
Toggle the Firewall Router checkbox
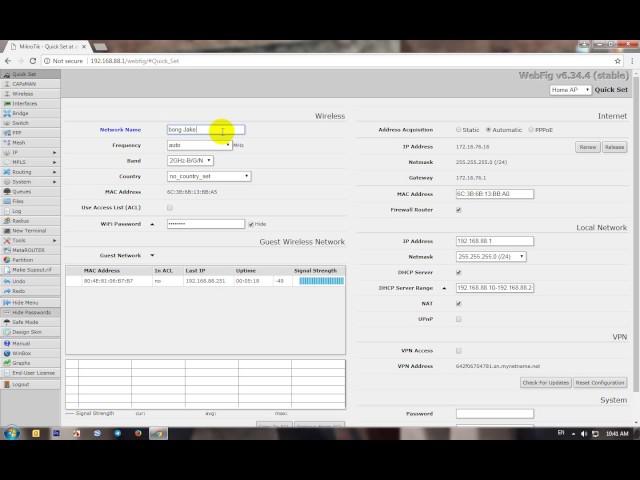tap(459, 210)
